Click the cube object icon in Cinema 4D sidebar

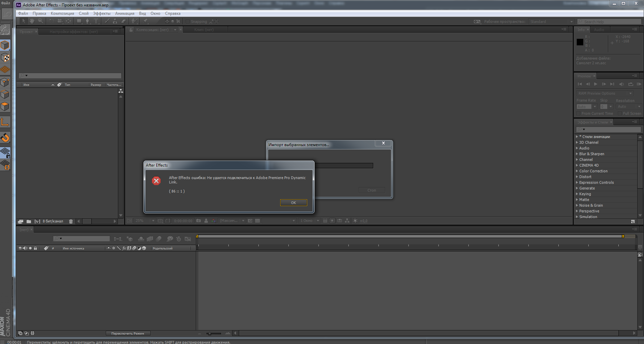(x=5, y=45)
